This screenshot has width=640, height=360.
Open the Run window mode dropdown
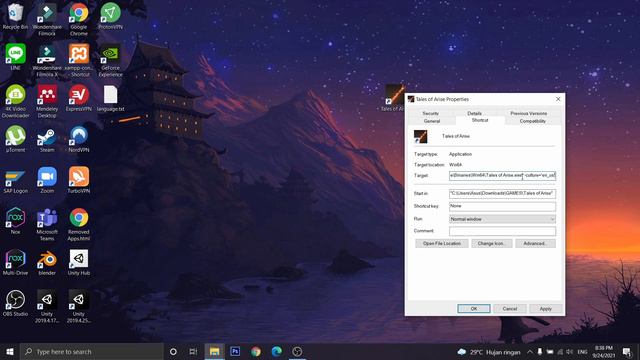[502, 219]
